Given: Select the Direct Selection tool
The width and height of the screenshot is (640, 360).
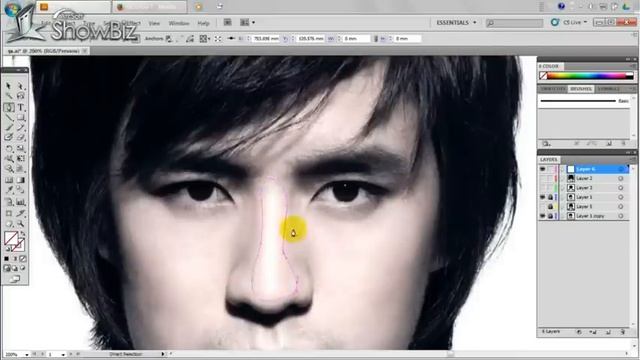Looking at the screenshot, I should [21, 86].
